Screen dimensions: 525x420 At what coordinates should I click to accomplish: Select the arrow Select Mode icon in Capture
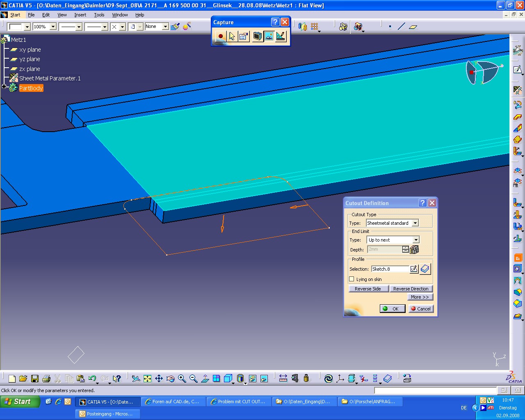tap(232, 37)
